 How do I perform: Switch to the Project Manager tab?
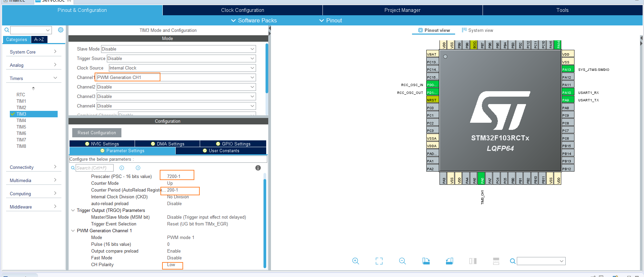tap(402, 10)
